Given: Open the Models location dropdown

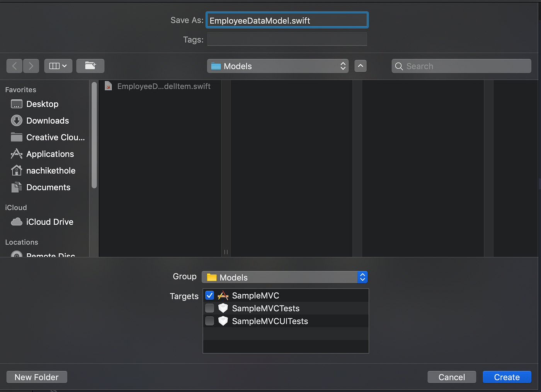Looking at the screenshot, I should point(277,66).
